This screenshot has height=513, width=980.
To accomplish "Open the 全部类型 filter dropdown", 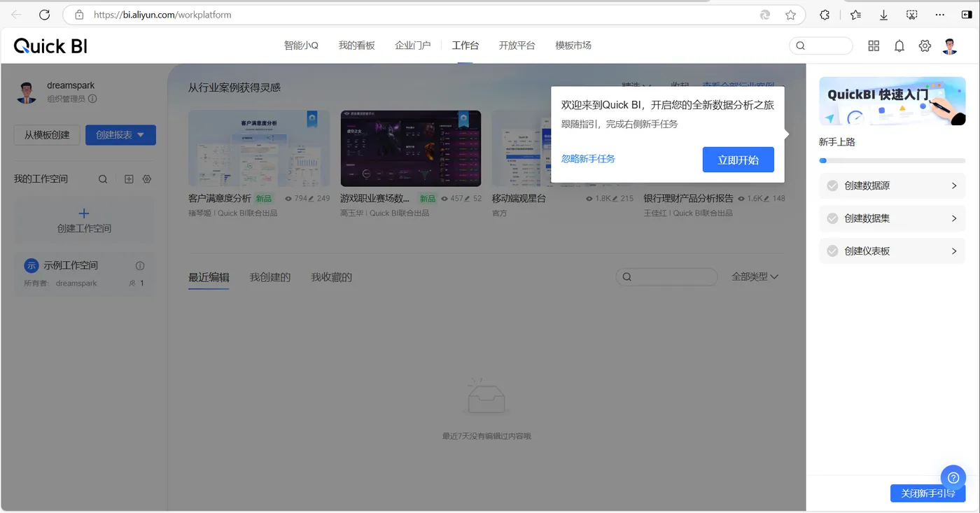I will click(755, 277).
